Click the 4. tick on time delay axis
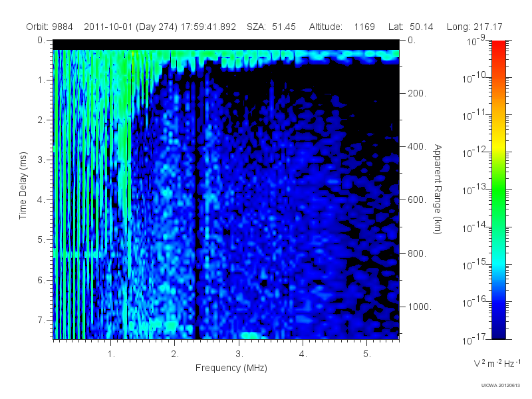Screen dimensions: 532x399 click(x=41, y=199)
